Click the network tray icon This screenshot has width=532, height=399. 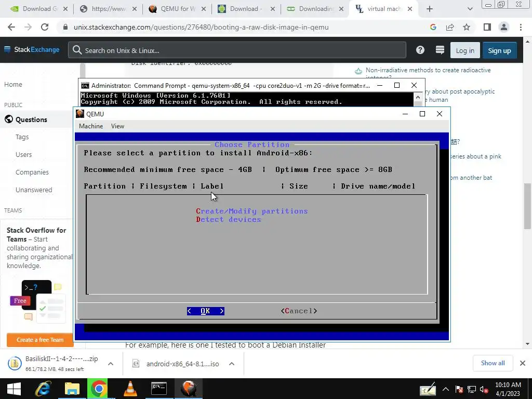tap(471, 389)
